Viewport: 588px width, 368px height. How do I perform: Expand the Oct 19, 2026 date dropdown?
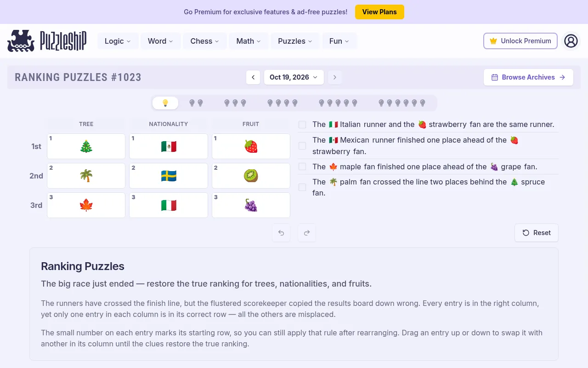[x=294, y=77]
